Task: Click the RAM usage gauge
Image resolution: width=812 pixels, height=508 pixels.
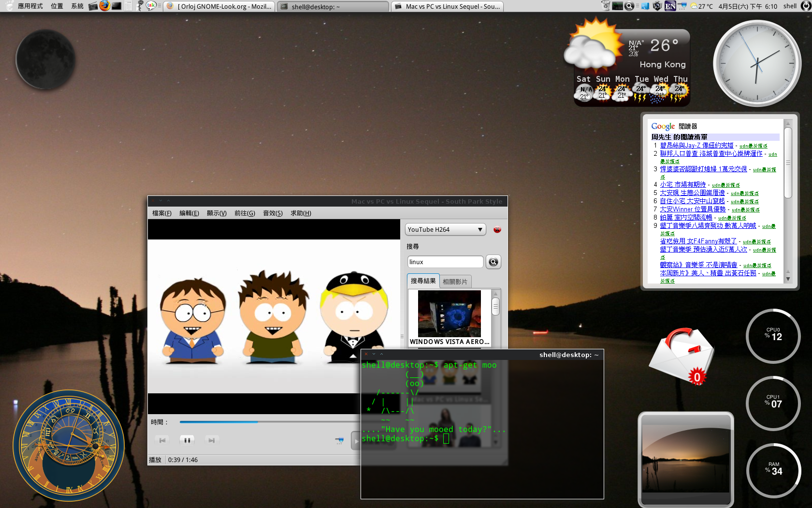Action: (773, 470)
